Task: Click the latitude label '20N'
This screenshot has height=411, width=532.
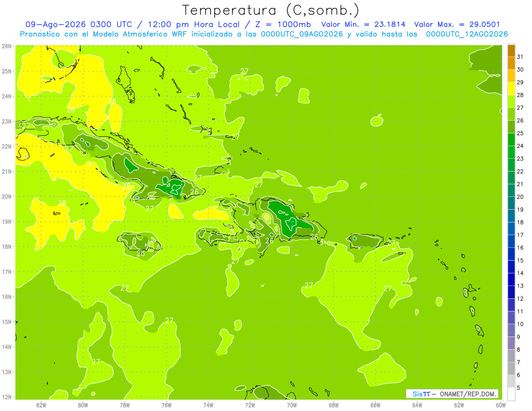Action: click(6, 196)
